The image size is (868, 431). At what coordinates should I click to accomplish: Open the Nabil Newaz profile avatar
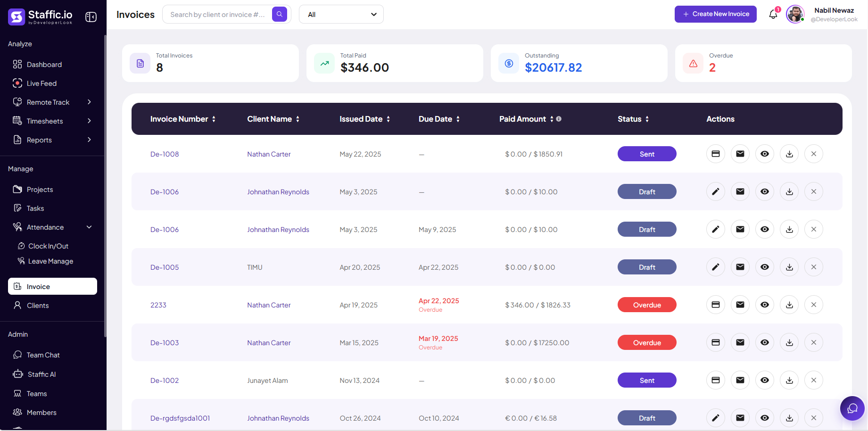coord(795,14)
